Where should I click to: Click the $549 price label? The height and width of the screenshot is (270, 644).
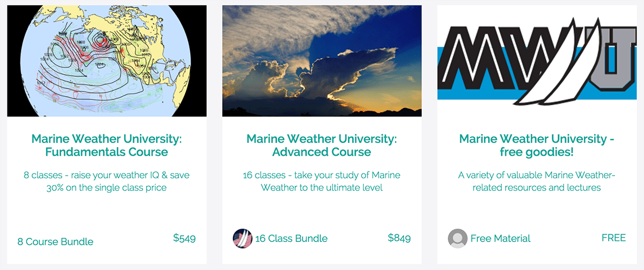point(184,238)
